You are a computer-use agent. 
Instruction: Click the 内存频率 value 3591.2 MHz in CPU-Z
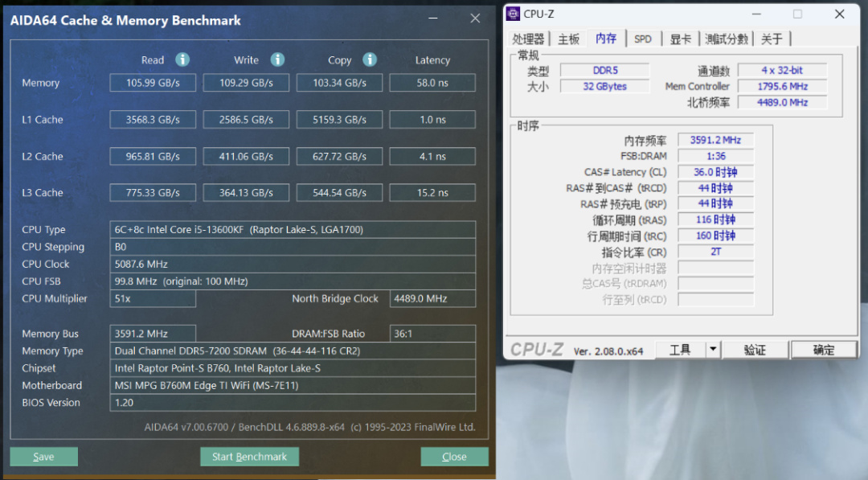click(x=716, y=140)
